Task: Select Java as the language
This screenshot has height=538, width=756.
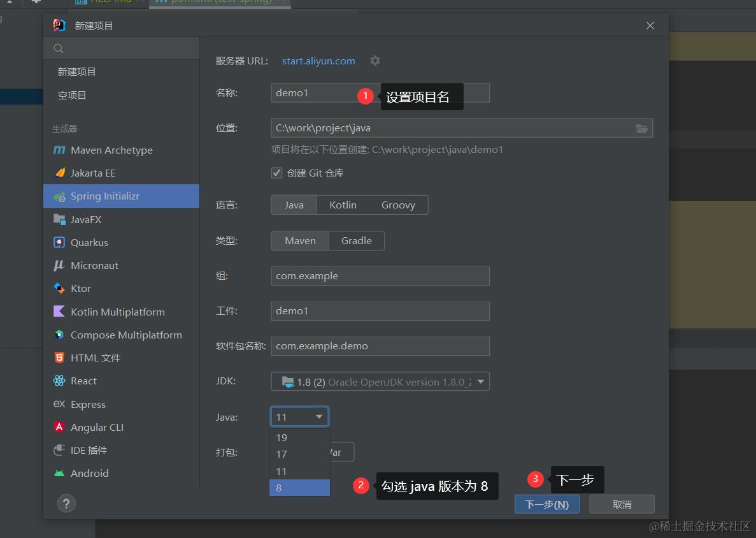Action: pos(294,205)
